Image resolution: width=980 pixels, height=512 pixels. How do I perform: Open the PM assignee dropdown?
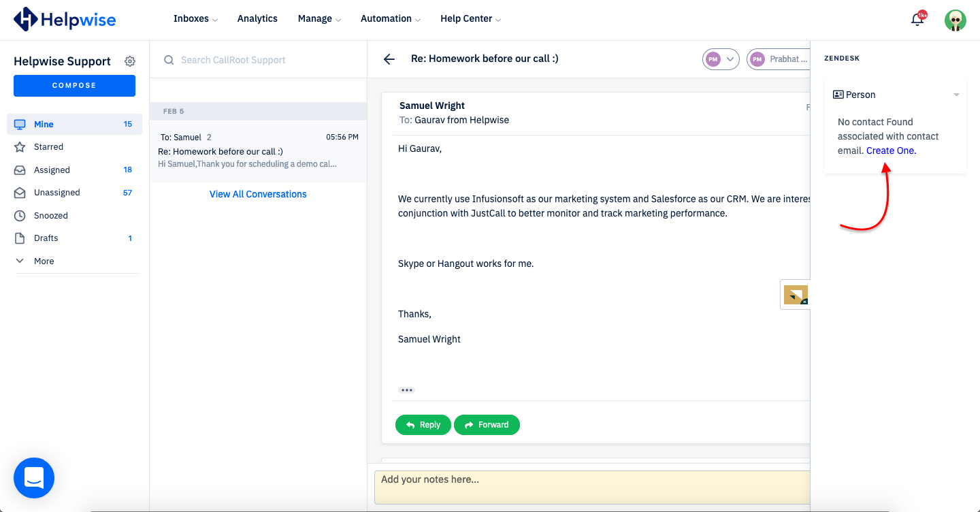click(721, 59)
